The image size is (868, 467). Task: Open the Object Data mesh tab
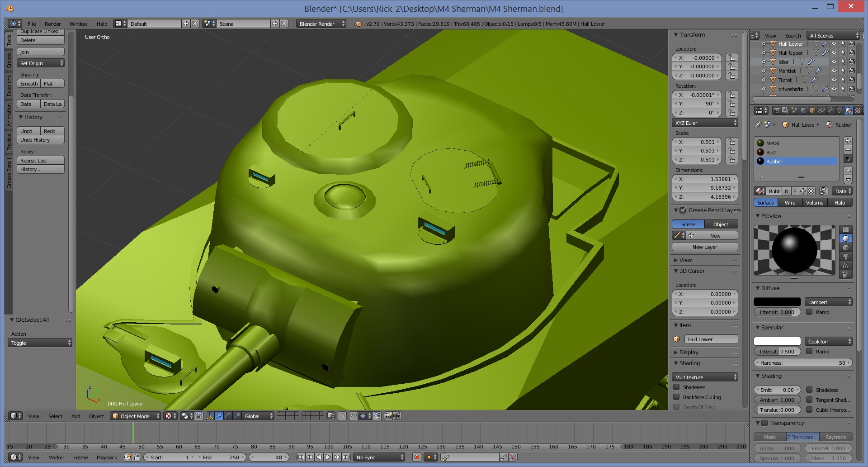[x=840, y=110]
